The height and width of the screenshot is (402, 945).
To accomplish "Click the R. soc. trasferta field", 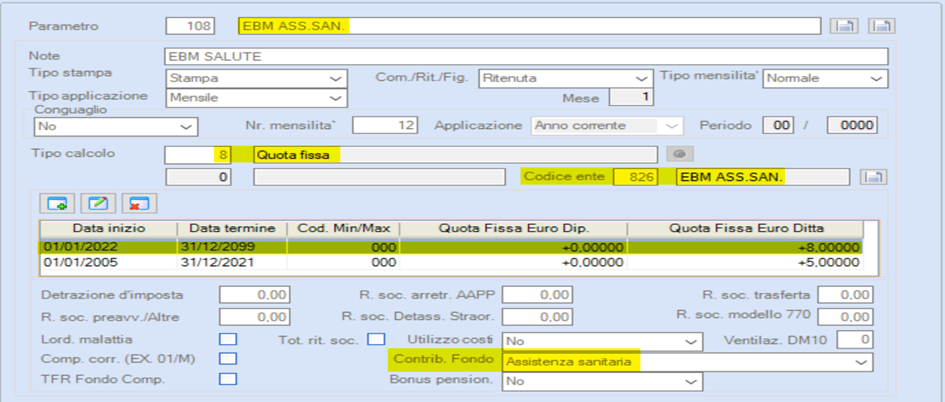I will (845, 295).
